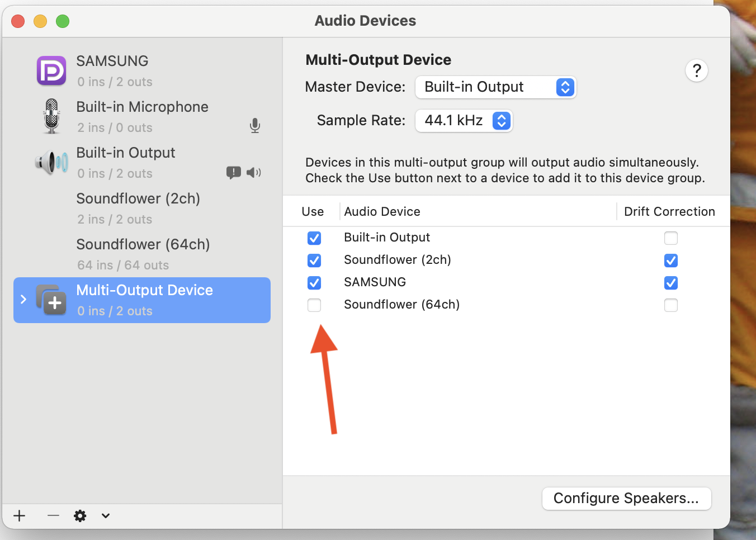Click the Built-in Output speaker icon
Screen dimensions: 756x540
click(x=51, y=163)
